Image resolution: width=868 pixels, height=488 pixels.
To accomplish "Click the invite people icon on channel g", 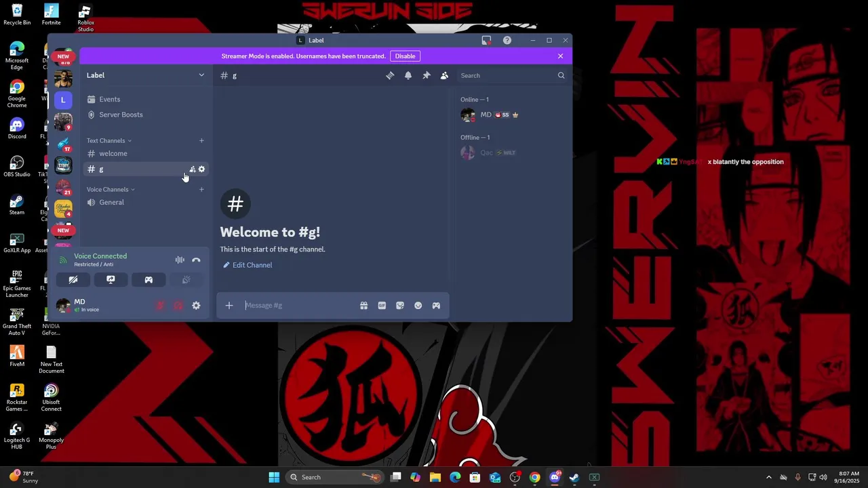I will tap(193, 169).
